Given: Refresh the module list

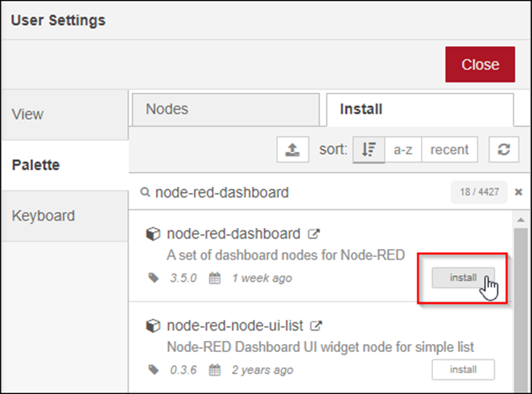Looking at the screenshot, I should click(x=504, y=149).
